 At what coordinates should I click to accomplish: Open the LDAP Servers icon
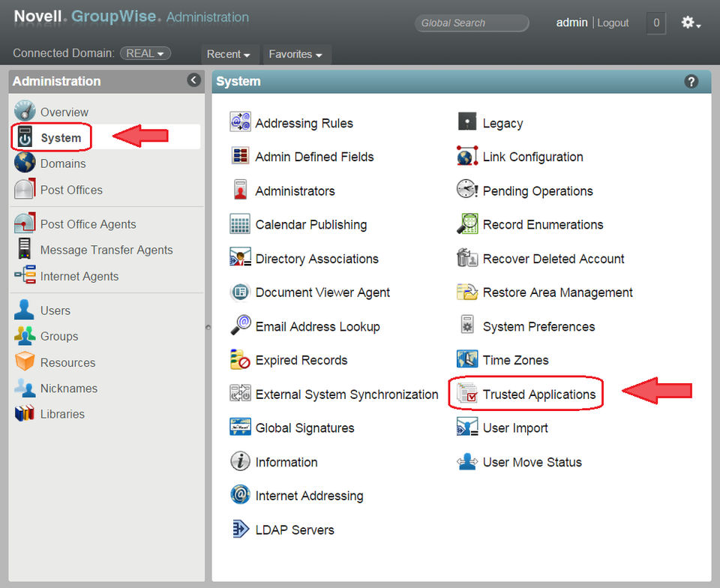coord(240,529)
